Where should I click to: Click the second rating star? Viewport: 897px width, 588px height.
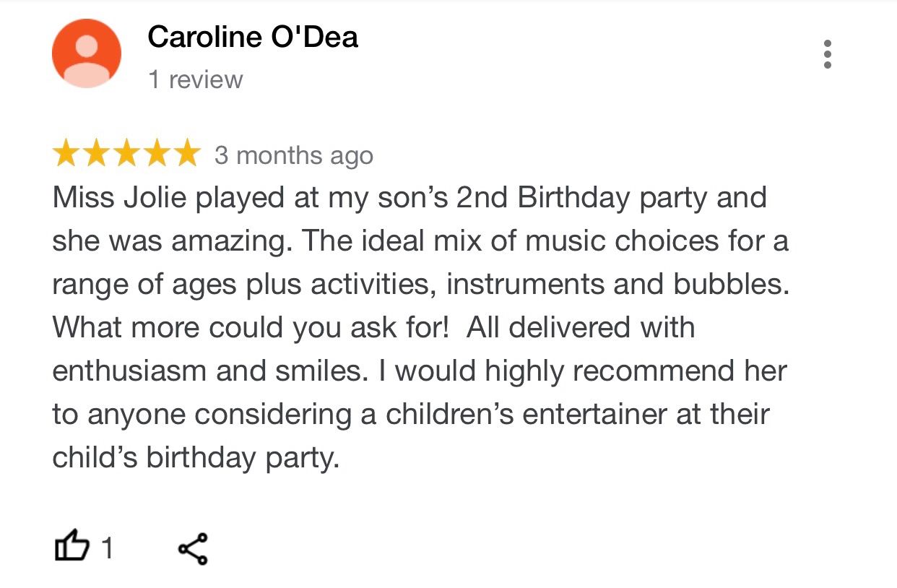[x=97, y=154]
